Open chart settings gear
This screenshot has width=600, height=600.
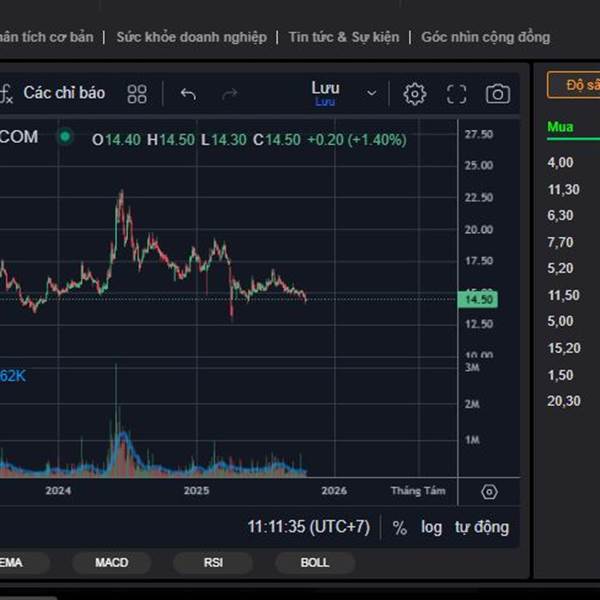[x=414, y=94]
